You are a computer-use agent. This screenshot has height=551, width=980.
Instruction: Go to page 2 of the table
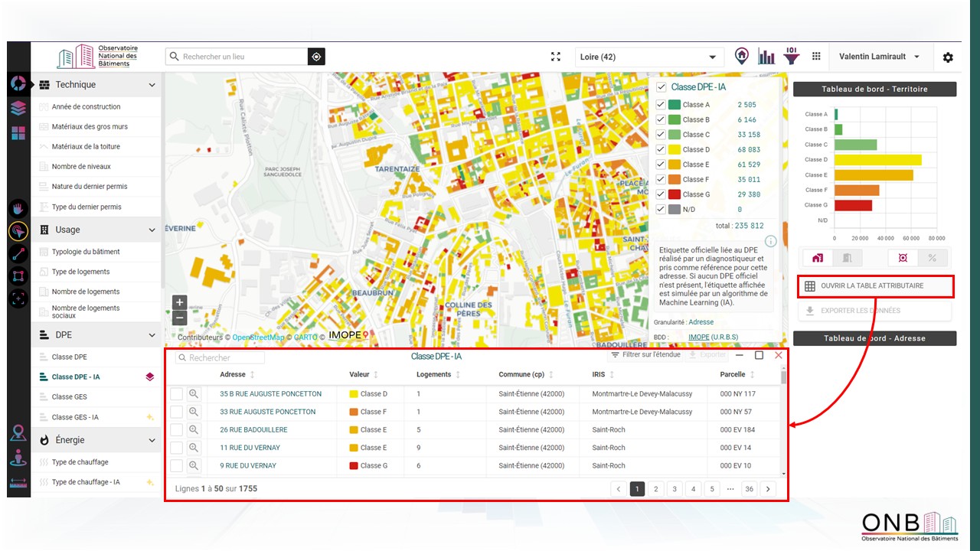656,489
